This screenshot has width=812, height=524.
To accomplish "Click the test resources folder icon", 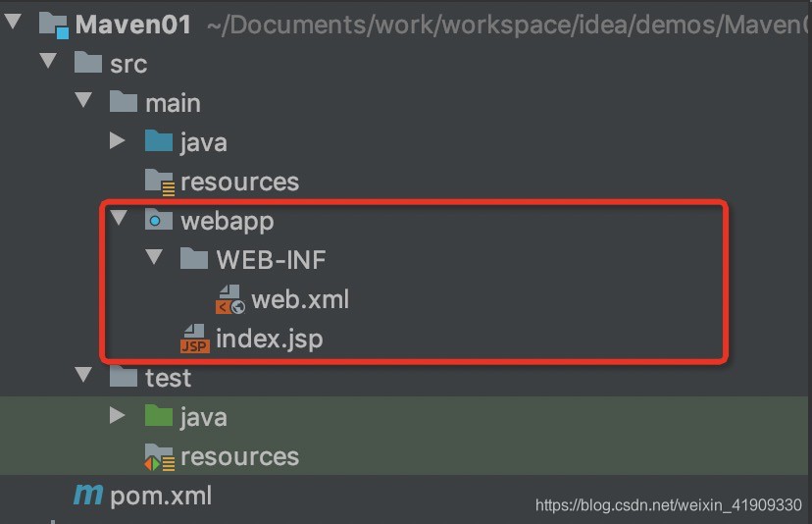I will [160, 457].
